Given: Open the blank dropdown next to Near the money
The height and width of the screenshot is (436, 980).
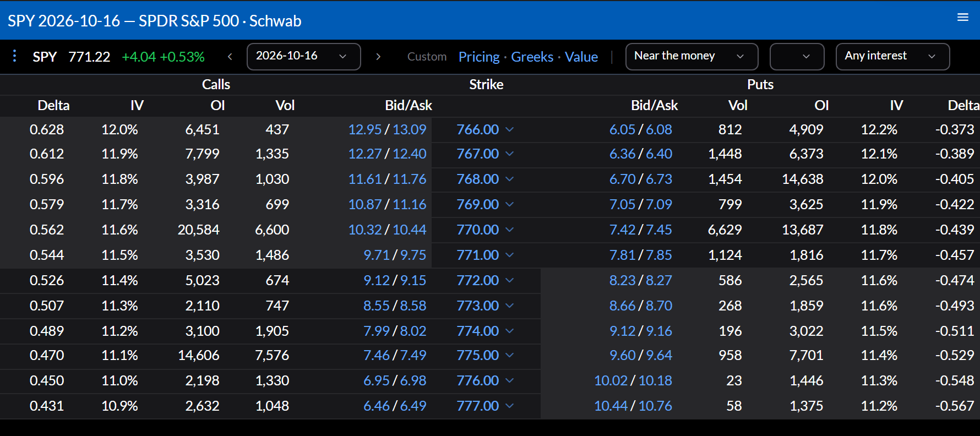Looking at the screenshot, I should coord(797,56).
